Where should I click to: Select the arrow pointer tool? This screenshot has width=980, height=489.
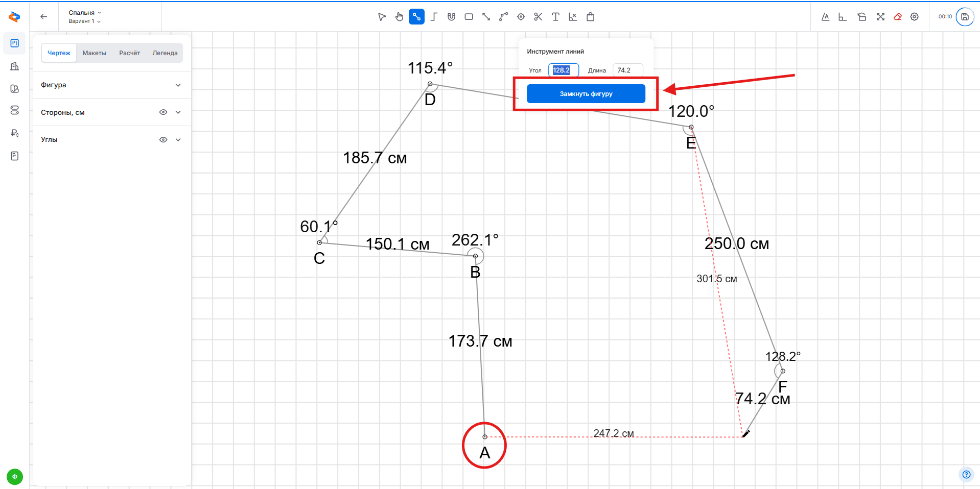(382, 17)
